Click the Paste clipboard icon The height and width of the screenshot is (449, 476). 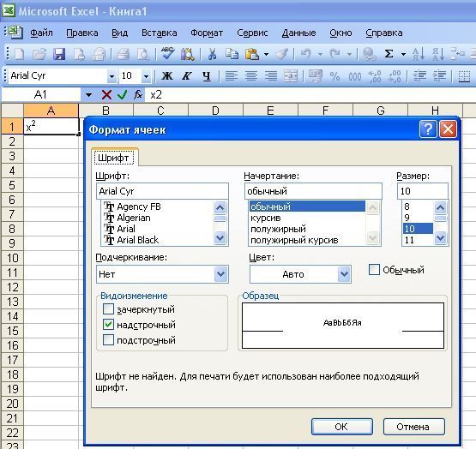(x=252, y=54)
